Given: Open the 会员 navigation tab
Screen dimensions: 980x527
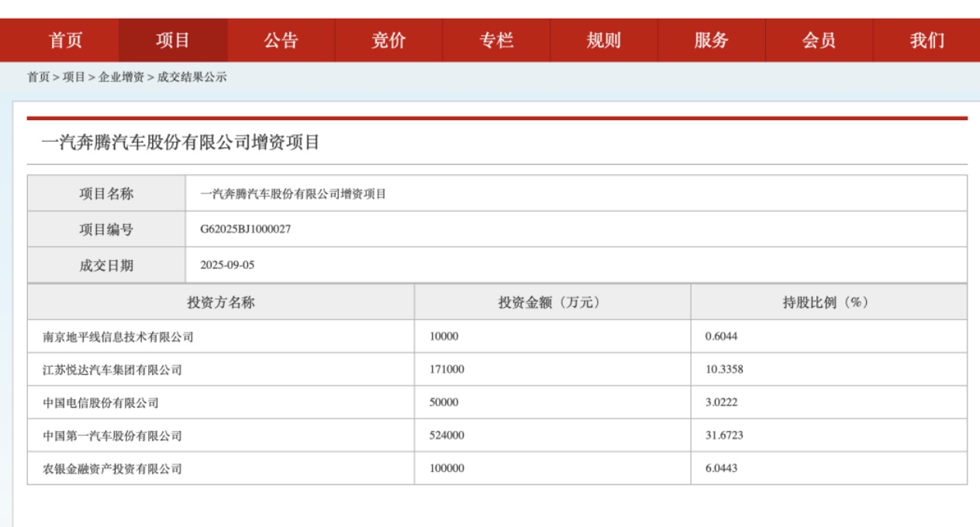Looking at the screenshot, I should [820, 40].
